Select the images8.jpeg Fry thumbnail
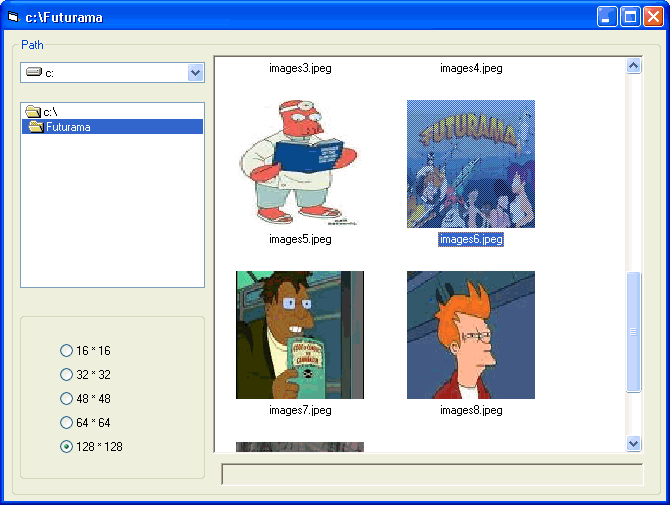Image resolution: width=670 pixels, height=505 pixels. (471, 335)
